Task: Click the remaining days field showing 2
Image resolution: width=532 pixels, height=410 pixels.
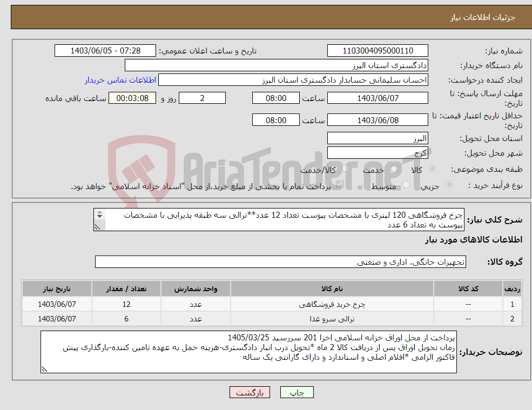Action: click(x=202, y=98)
